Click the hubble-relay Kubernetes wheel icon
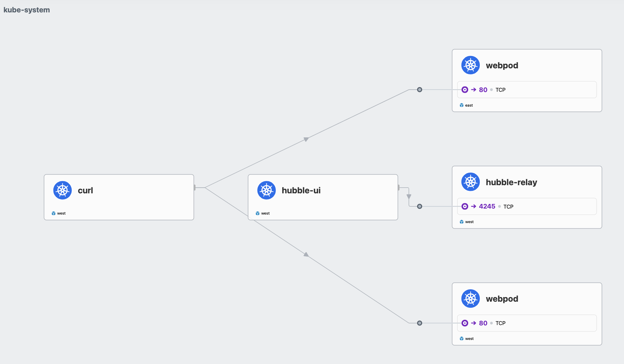The image size is (624, 364). pos(470,182)
